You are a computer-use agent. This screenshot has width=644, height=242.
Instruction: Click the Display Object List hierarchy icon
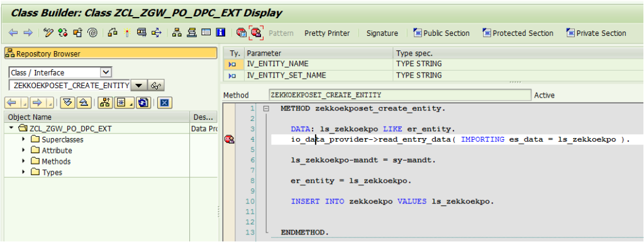point(177,33)
